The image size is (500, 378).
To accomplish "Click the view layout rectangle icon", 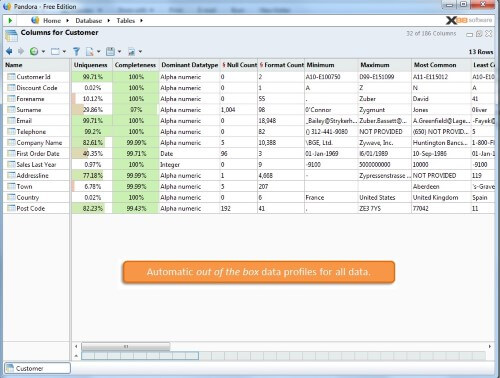I will point(55,51).
